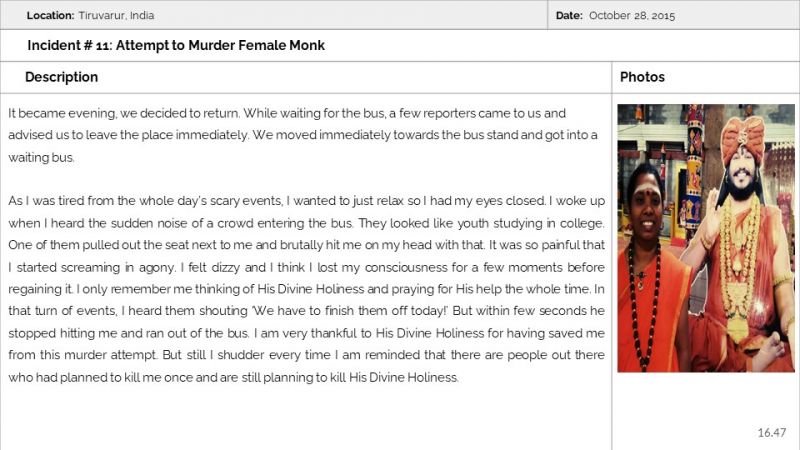
Task: Click the page number 16.47
Action: (772, 432)
